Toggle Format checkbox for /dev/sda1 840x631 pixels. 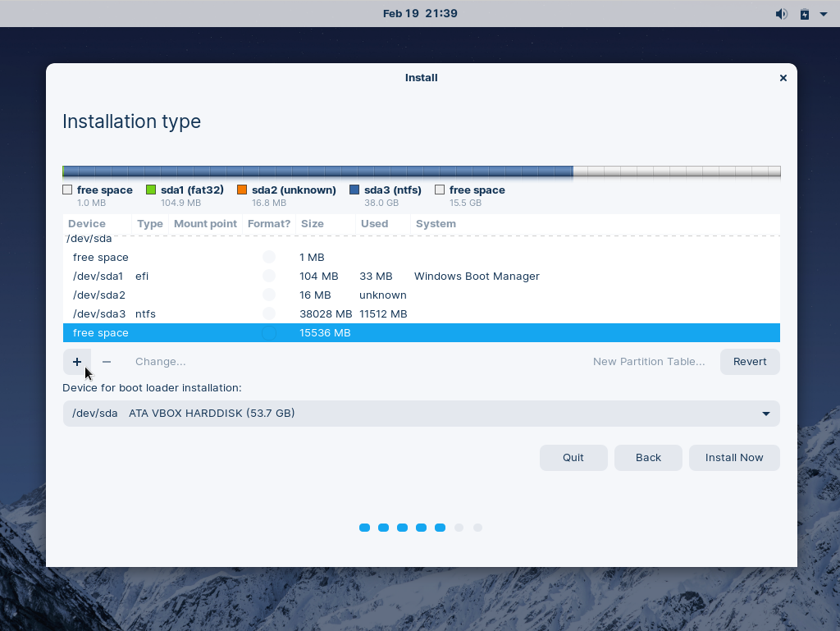(x=269, y=277)
